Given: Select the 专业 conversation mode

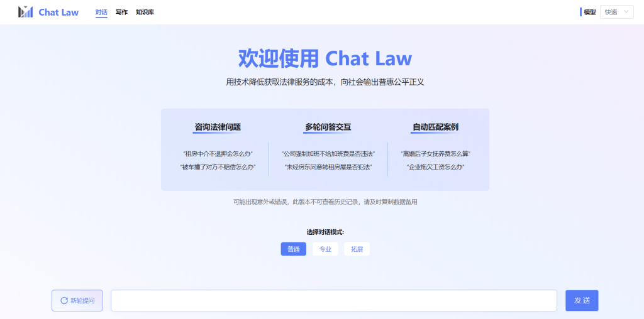Looking at the screenshot, I should click(x=325, y=249).
